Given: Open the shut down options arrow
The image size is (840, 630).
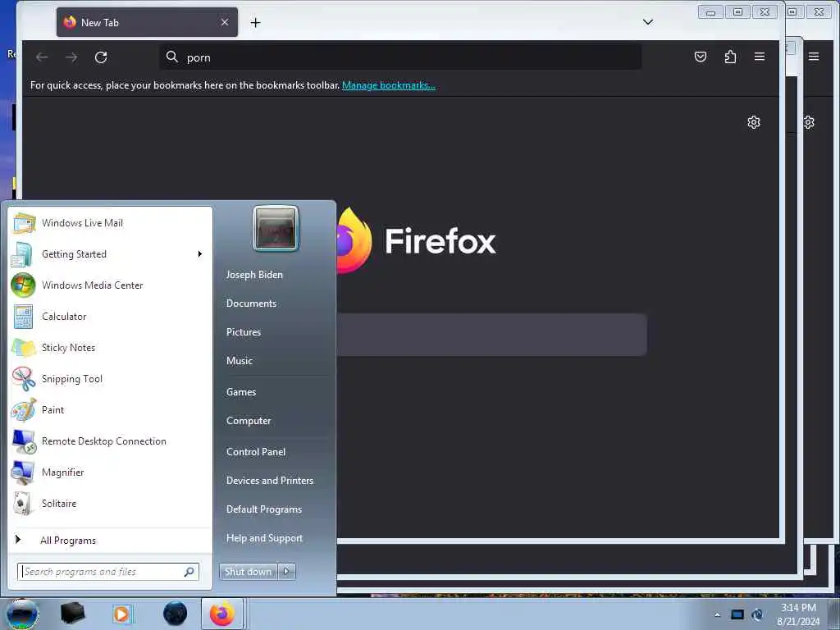Looking at the screenshot, I should [286, 572].
